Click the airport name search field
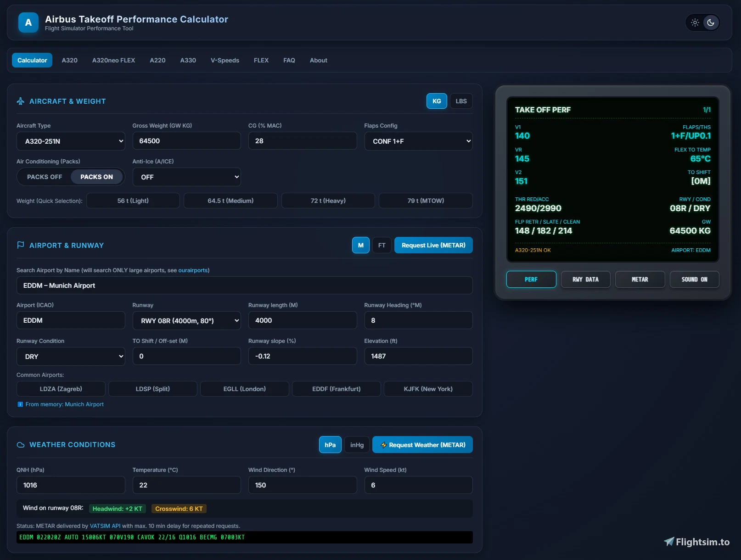 (x=245, y=286)
